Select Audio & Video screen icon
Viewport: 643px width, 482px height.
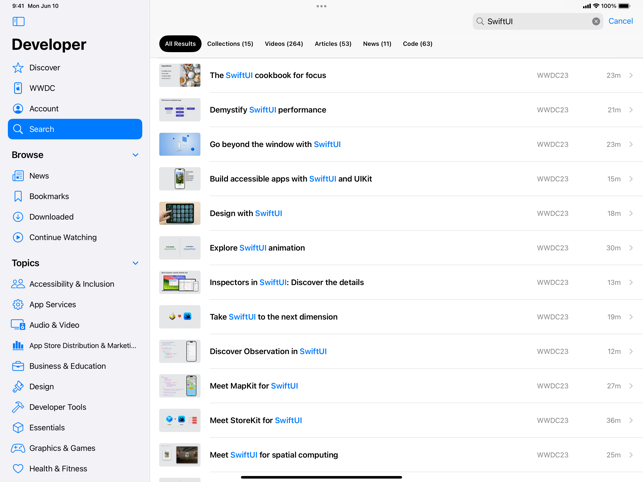tap(18, 325)
